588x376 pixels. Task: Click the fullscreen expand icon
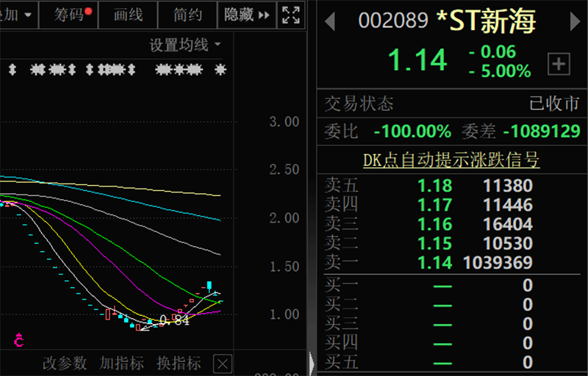click(290, 15)
